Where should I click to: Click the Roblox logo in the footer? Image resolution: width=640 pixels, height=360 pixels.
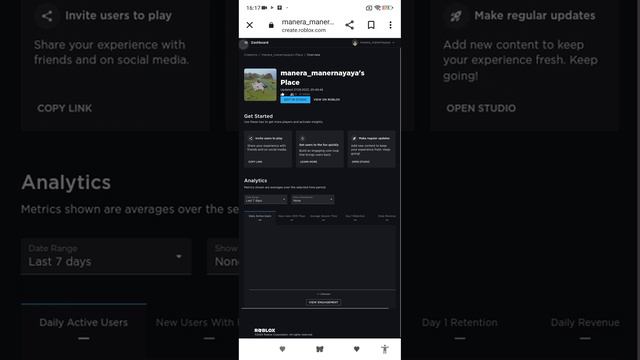coord(264,330)
